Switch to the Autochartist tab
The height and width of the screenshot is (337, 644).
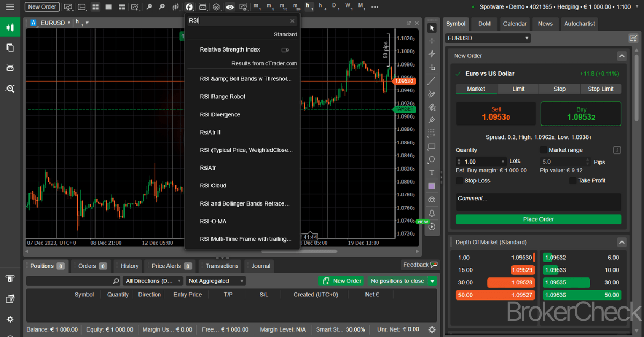579,24
